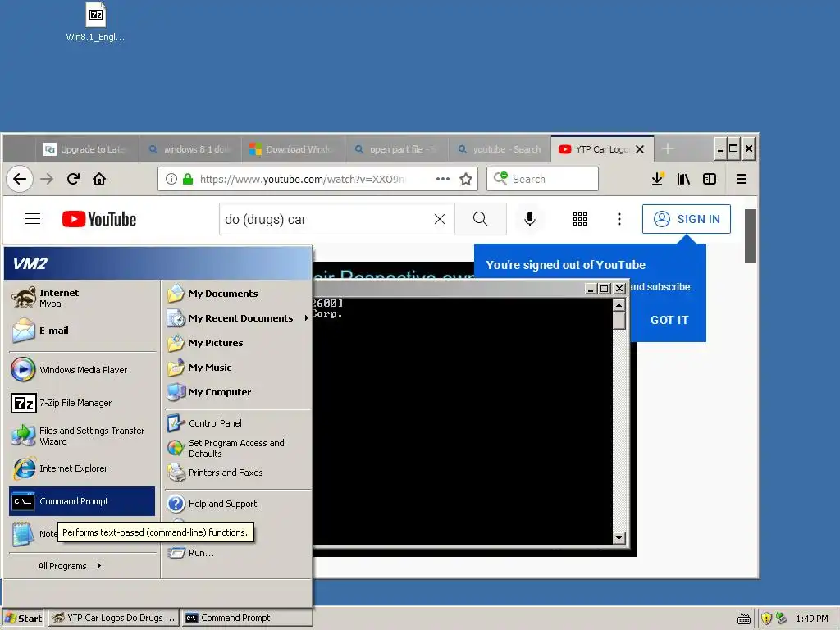
Task: Click the keyboard tray icon
Action: point(743,619)
